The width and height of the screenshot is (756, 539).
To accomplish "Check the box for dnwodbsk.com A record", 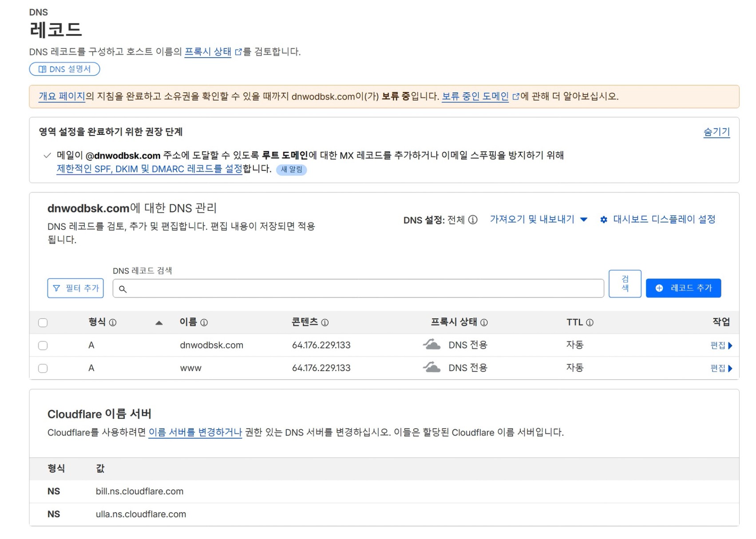I will (x=43, y=345).
